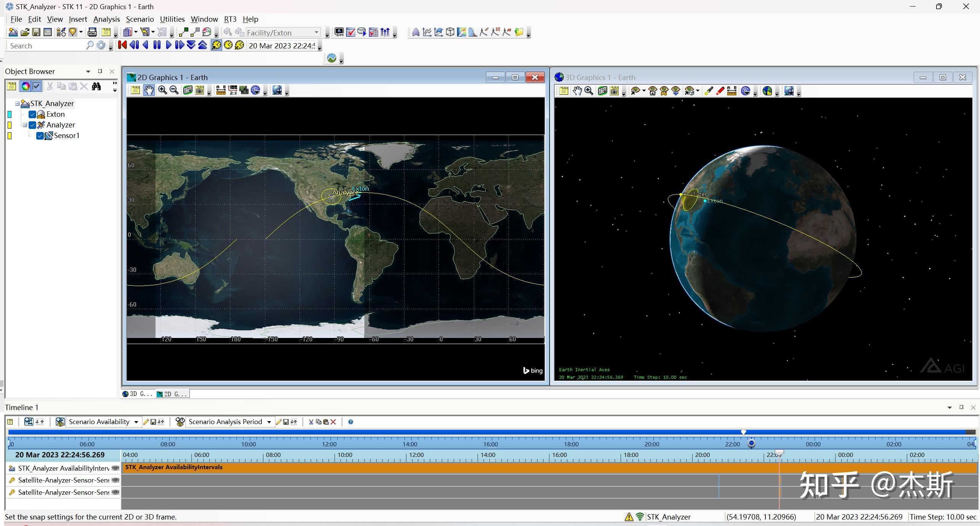This screenshot has width=980, height=526.
Task: Toggle the Sensor1 visibility checkbox
Action: pos(40,135)
